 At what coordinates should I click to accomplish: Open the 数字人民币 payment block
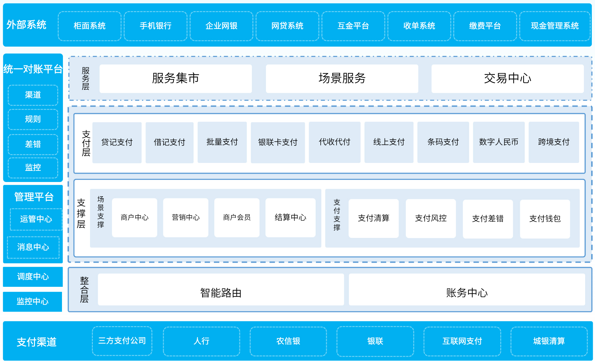pyautogui.click(x=499, y=142)
